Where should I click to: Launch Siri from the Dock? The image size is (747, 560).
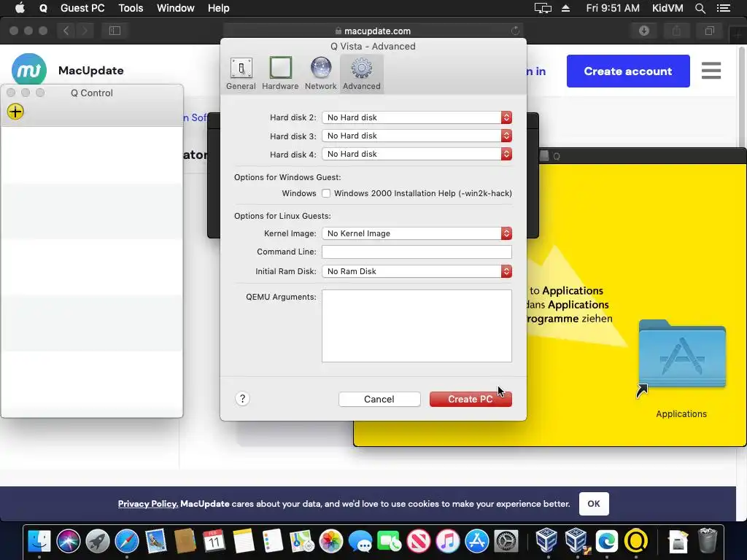(x=69, y=541)
